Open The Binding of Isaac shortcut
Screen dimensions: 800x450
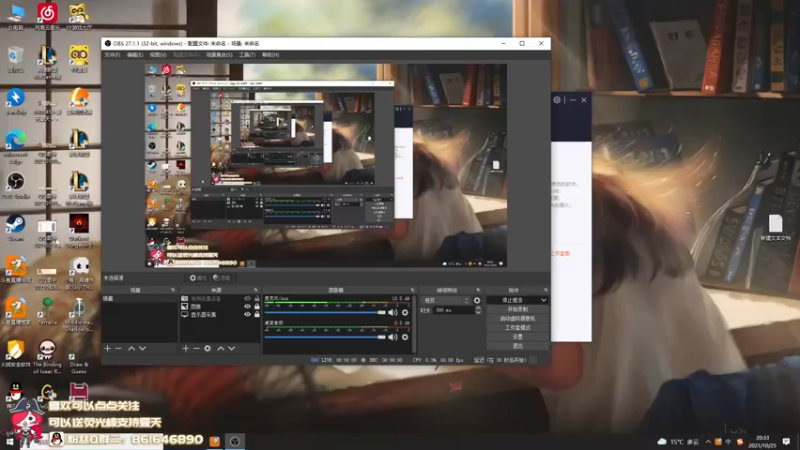tap(47, 357)
